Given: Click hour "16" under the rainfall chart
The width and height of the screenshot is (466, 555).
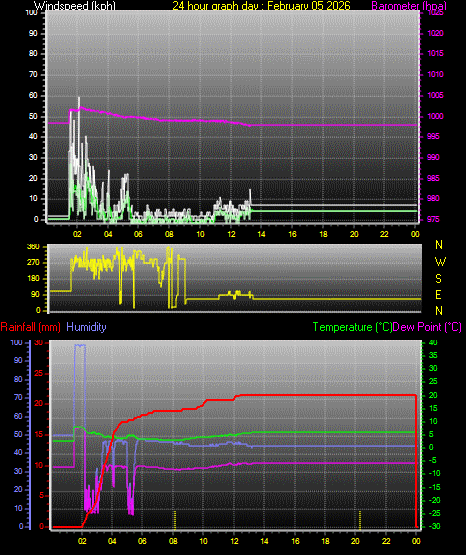Looking at the screenshot, I should (295, 541).
